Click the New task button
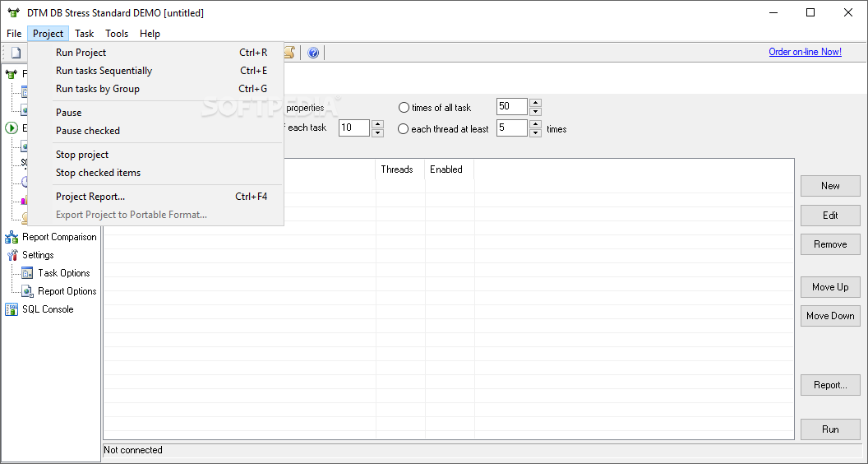This screenshot has width=868, height=464. click(x=830, y=186)
